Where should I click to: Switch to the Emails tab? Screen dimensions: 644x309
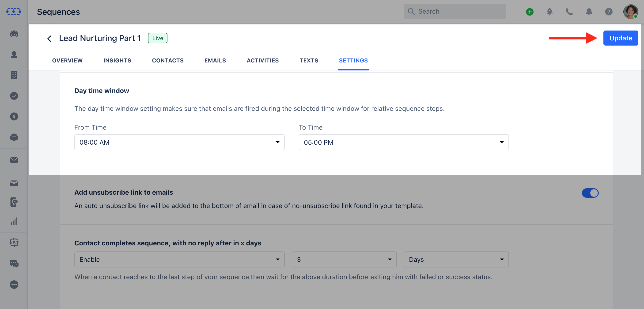click(x=215, y=61)
